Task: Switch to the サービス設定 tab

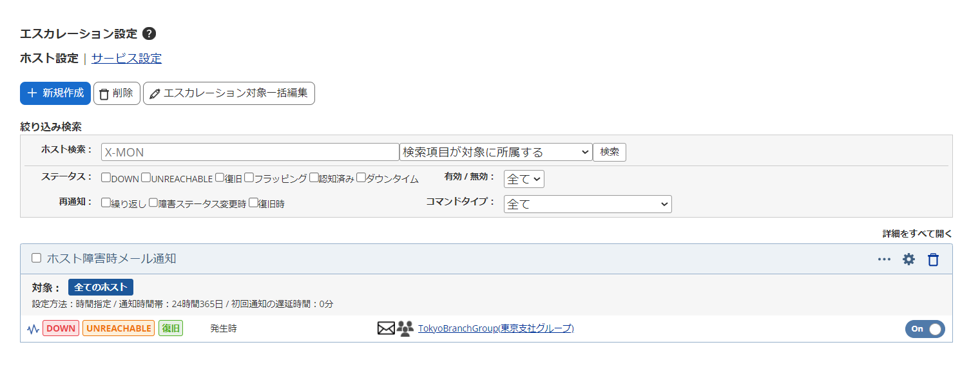Action: pyautogui.click(x=126, y=59)
